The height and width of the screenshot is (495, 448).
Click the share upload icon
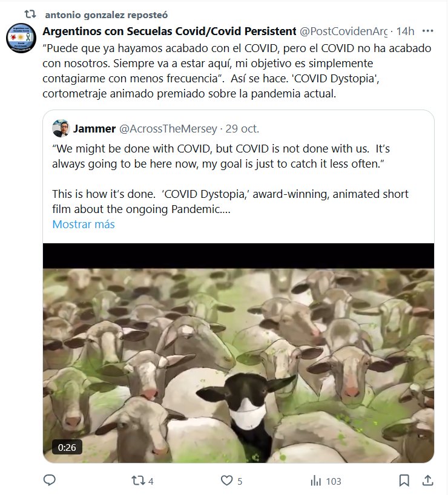coord(427,480)
